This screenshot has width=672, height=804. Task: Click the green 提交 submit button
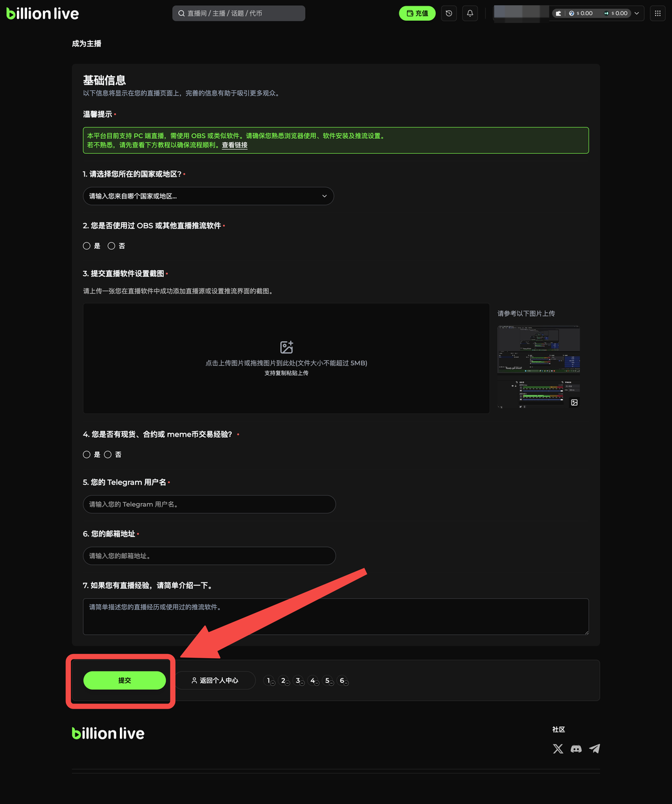point(124,680)
